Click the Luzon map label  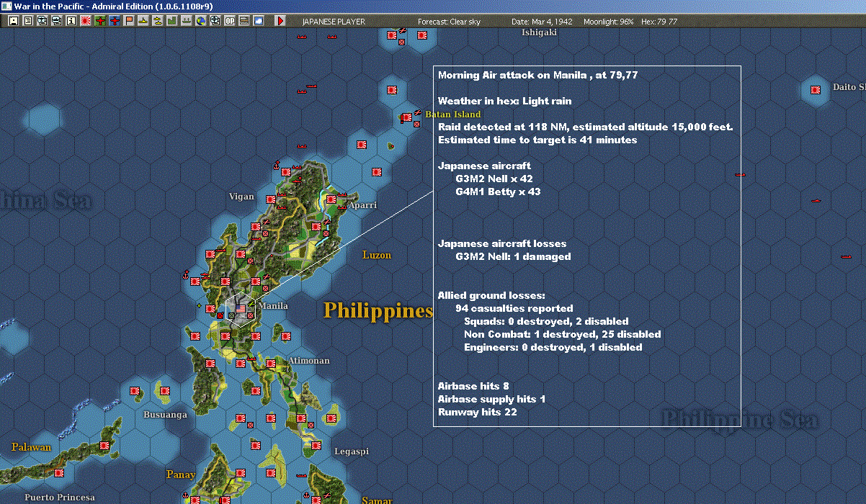pyautogui.click(x=377, y=255)
